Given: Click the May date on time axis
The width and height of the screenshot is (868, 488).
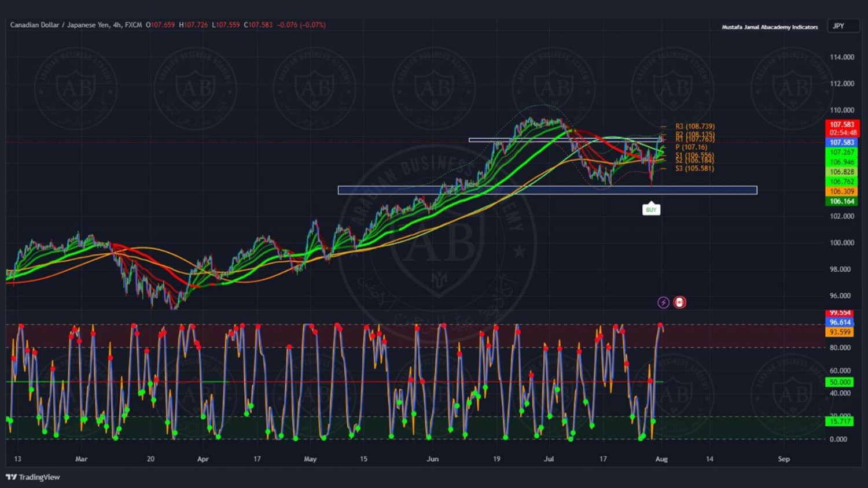Looking at the screenshot, I should [310, 459].
